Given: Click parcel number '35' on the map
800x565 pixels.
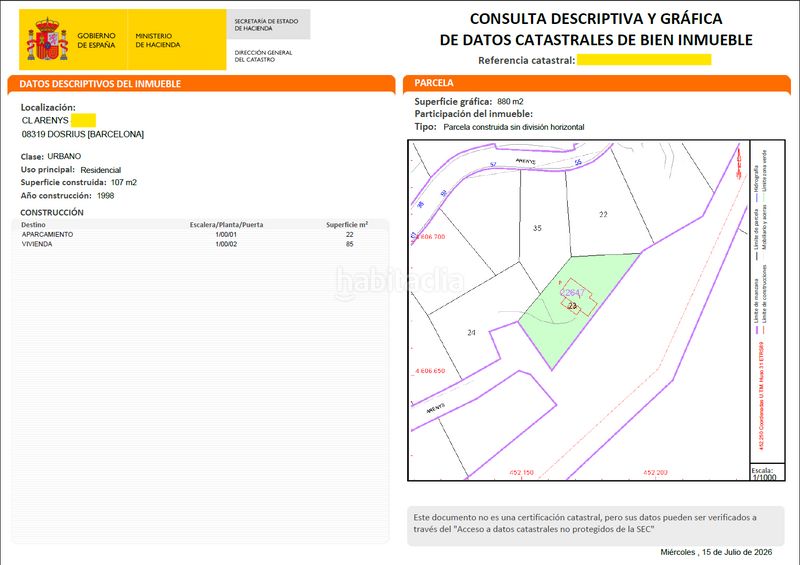Looking at the screenshot, I should pos(537,228).
